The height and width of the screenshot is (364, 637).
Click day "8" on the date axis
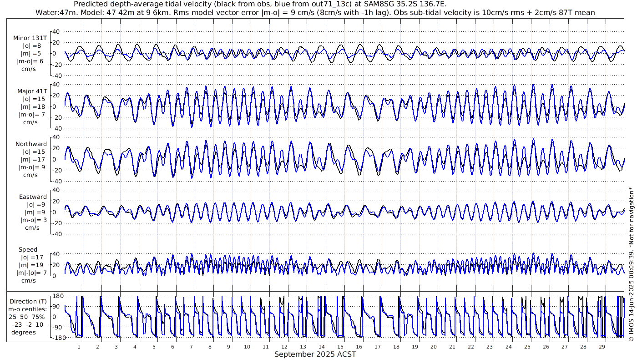point(210,347)
